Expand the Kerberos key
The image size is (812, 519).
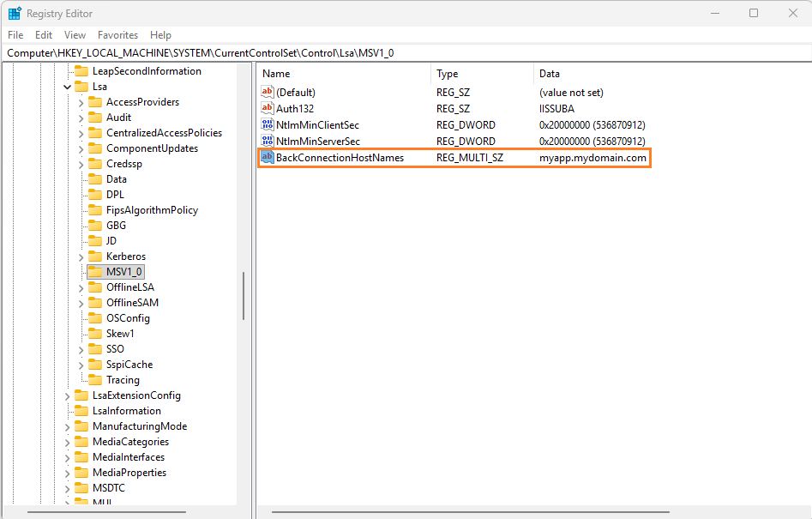pos(81,256)
